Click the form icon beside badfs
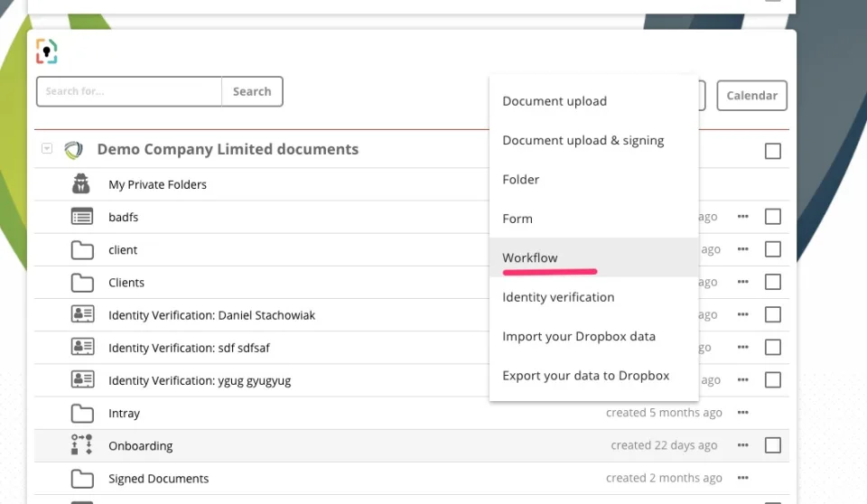Viewport: 867px width, 504px height. (82, 216)
